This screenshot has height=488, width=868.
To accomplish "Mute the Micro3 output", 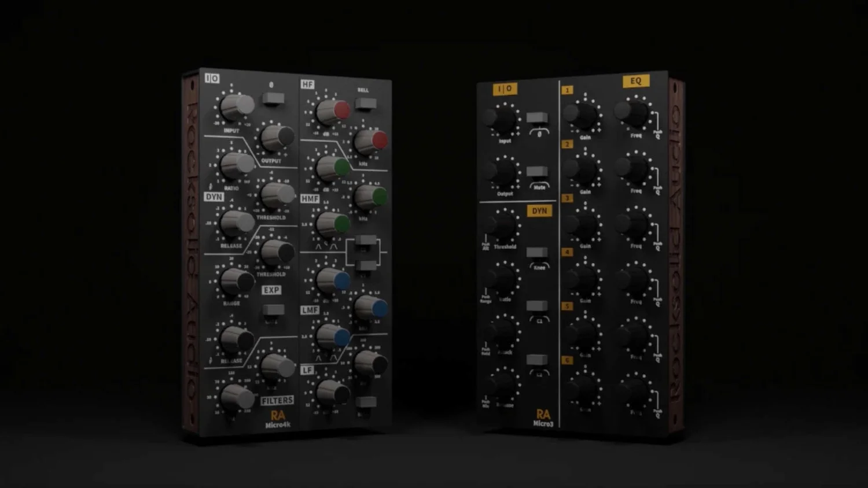I will click(538, 172).
